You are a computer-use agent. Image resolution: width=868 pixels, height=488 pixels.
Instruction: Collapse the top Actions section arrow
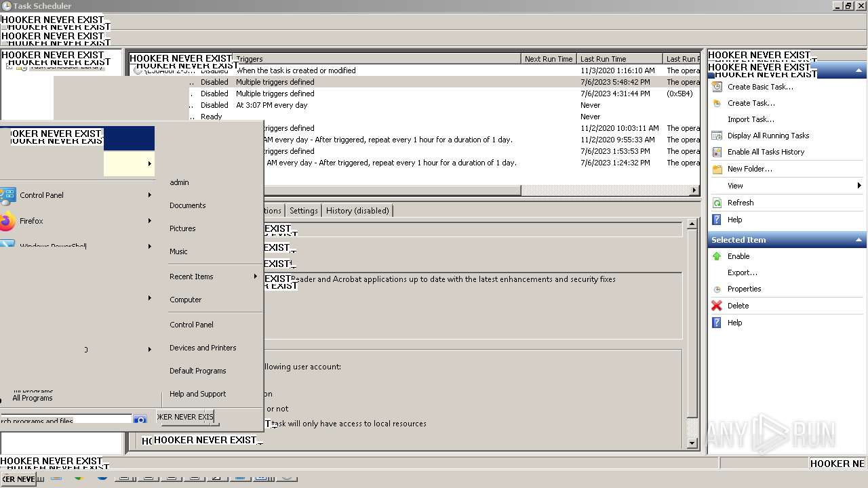coord(859,70)
